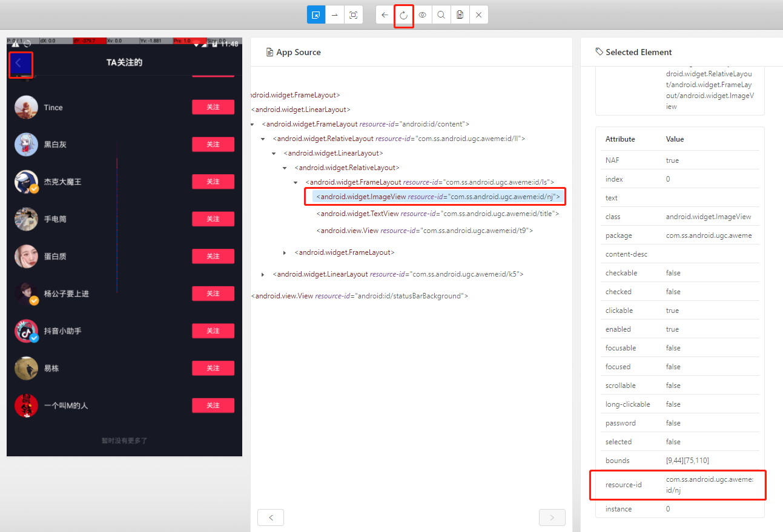Click 黑白灰's avatar thumbnail
Image resolution: width=783 pixels, height=532 pixels.
(x=26, y=145)
